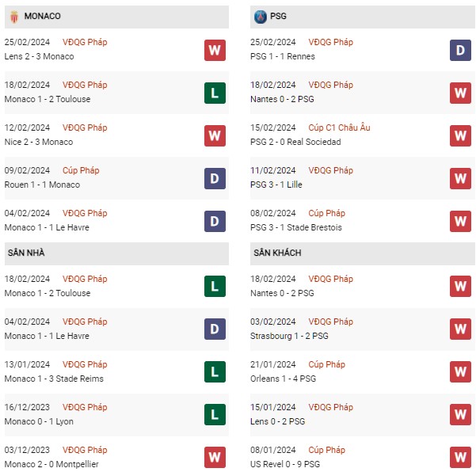476x472 pixels.
Task: Open the Strasbourg 1-2 PSG match result
Action: coord(289,336)
